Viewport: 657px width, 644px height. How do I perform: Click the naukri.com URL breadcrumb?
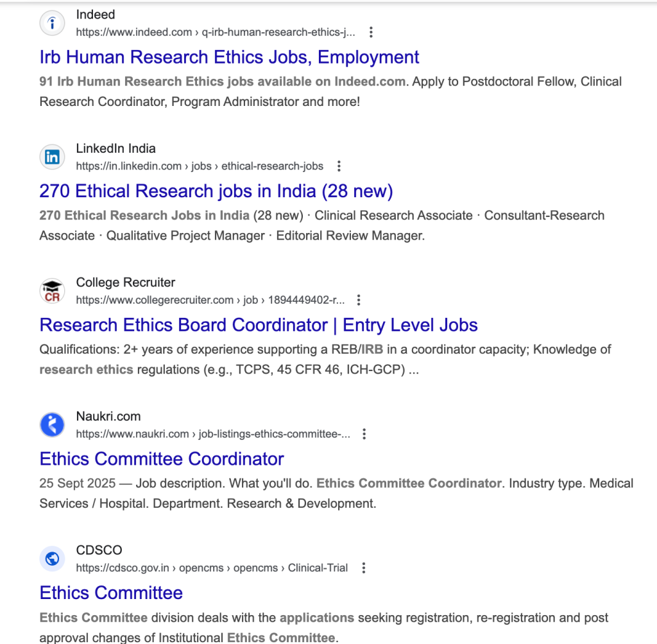pyautogui.click(x=212, y=434)
